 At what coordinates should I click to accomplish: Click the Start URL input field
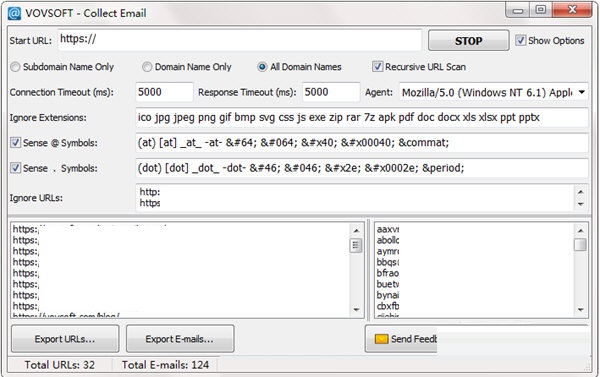coord(240,40)
